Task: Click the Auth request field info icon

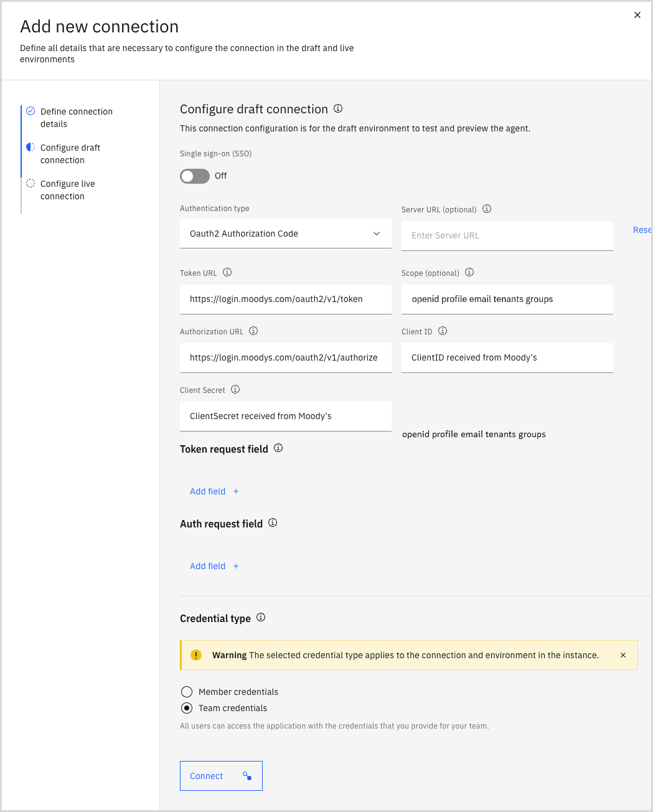Action: 272,522
